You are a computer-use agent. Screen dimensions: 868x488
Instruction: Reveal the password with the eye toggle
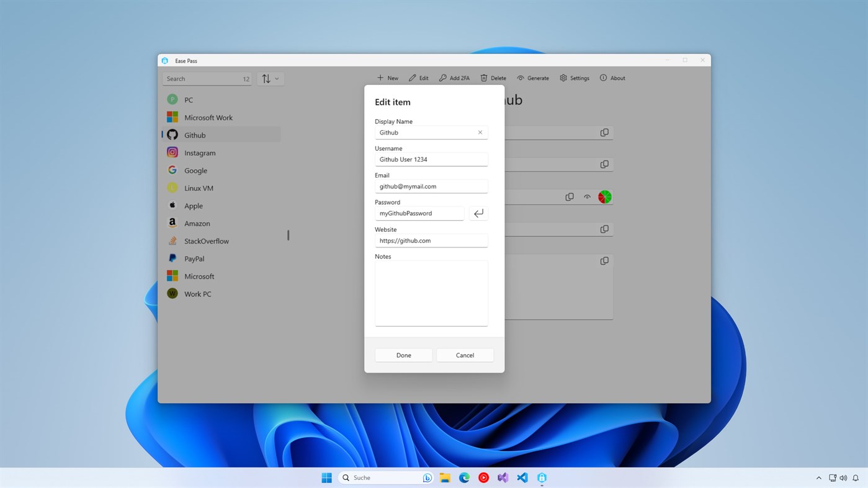(x=587, y=197)
